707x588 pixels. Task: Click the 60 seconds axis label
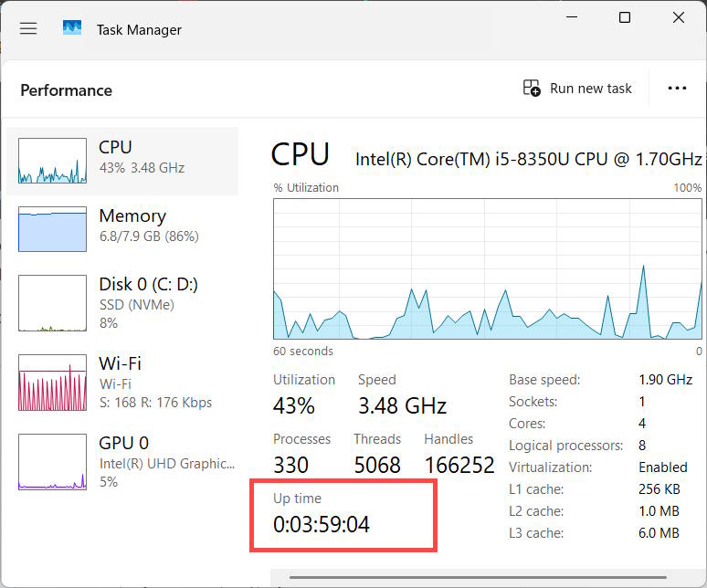point(303,351)
